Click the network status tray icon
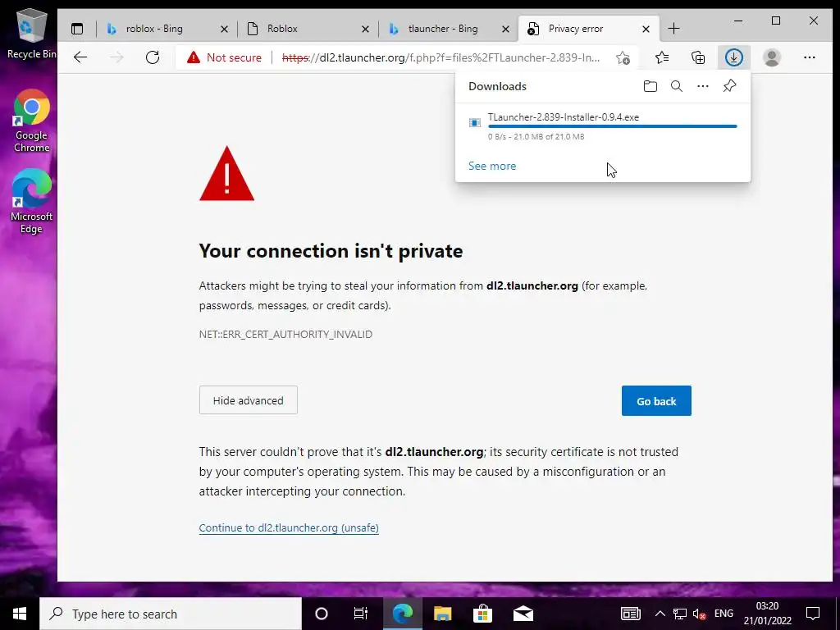 680,614
